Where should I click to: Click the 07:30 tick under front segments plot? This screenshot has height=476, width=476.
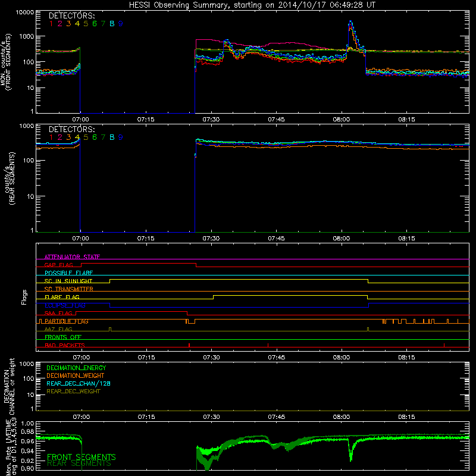point(211,120)
